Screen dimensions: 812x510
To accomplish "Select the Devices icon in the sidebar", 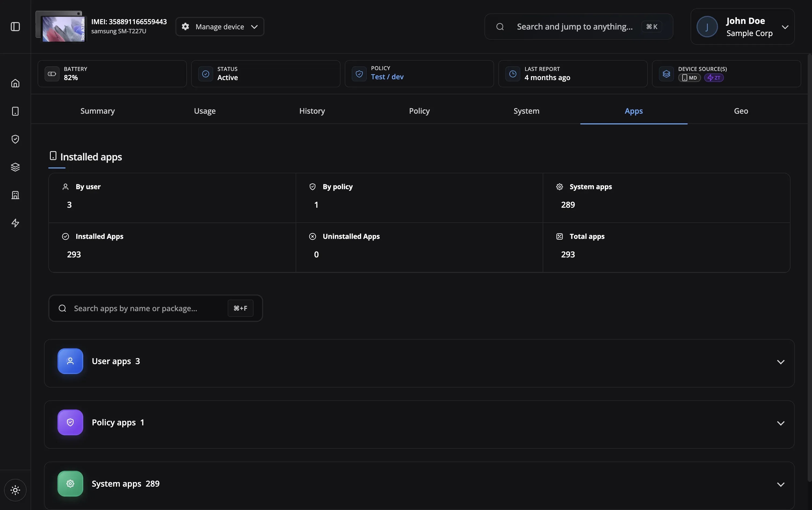I will click(15, 111).
